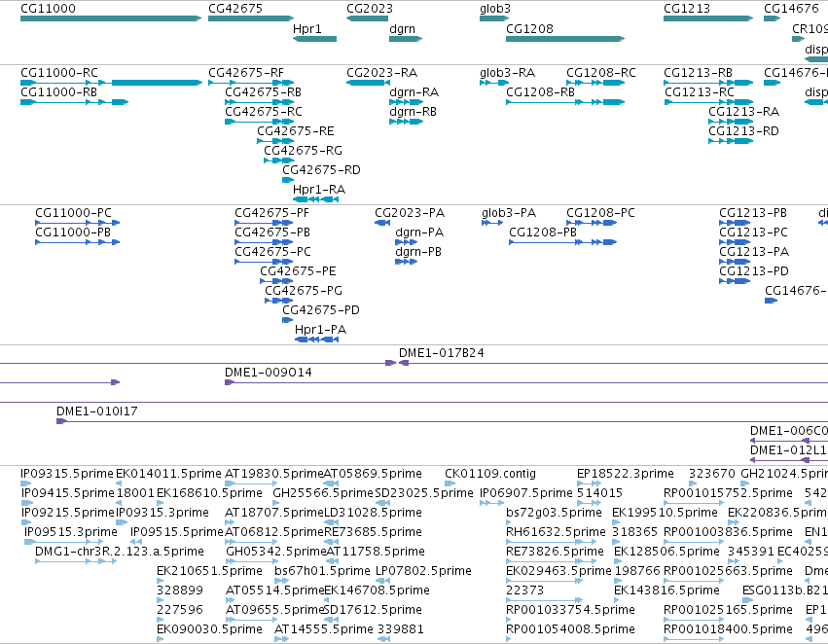Select the dgrn-RB transcript
This screenshot has width=828, height=644.
pyautogui.click(x=413, y=112)
